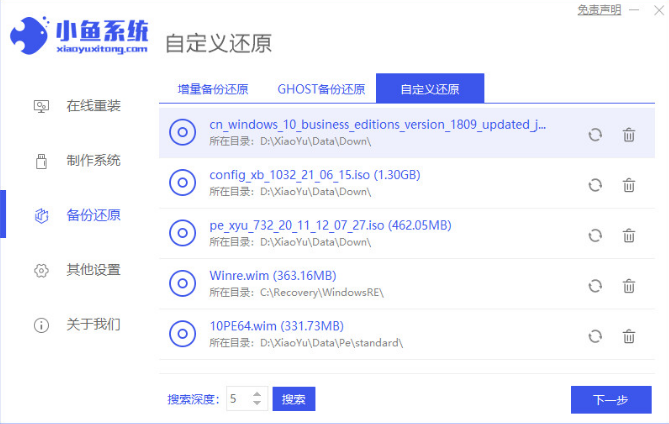Screen dimensions: 669x424
Task: Open 其他设置 from the sidebar
Action: [x=93, y=270]
